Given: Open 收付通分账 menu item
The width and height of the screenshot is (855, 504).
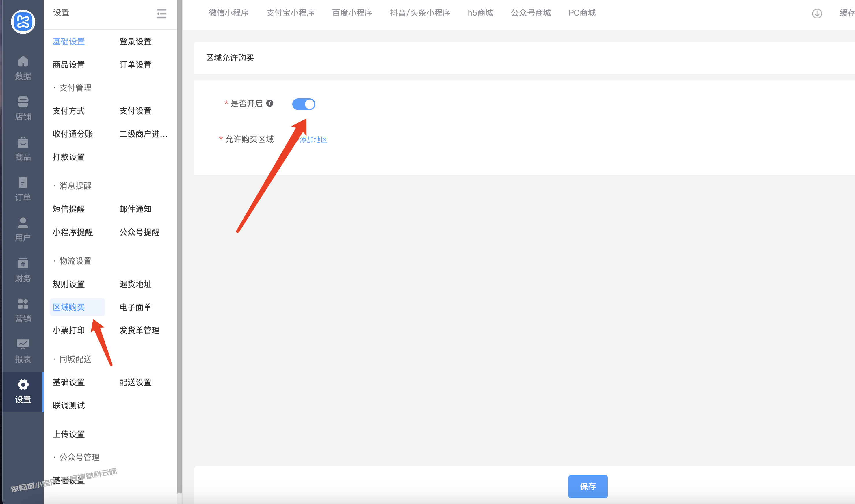Looking at the screenshot, I should [x=73, y=134].
